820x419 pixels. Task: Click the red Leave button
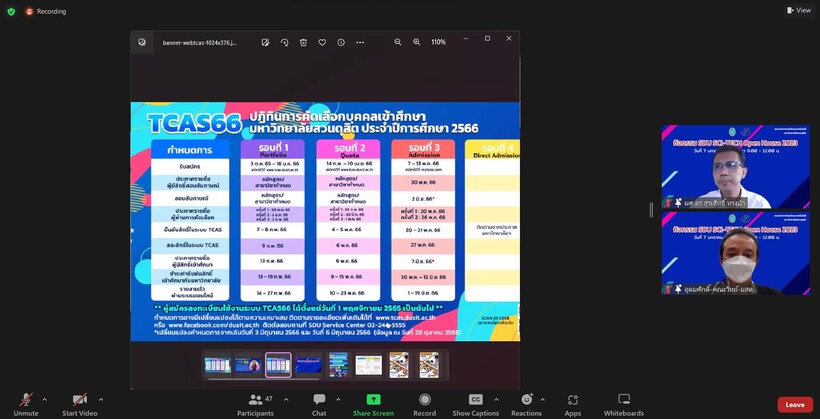(795, 405)
